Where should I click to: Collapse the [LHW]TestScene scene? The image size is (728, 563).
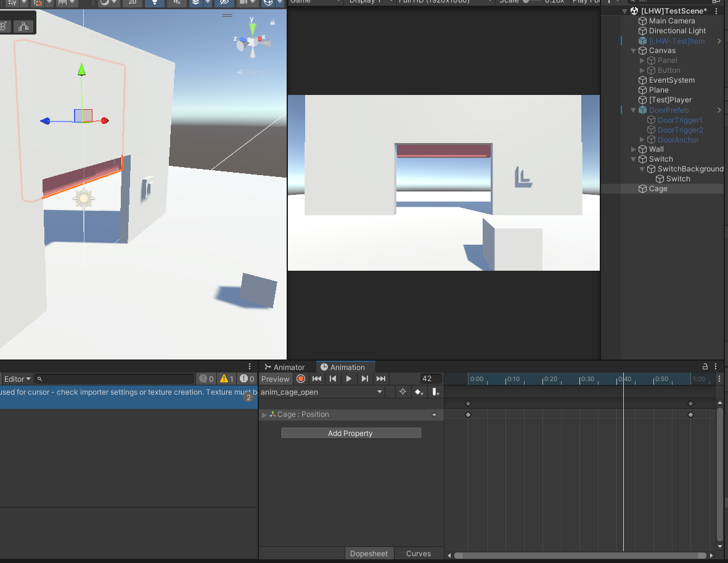coord(625,11)
